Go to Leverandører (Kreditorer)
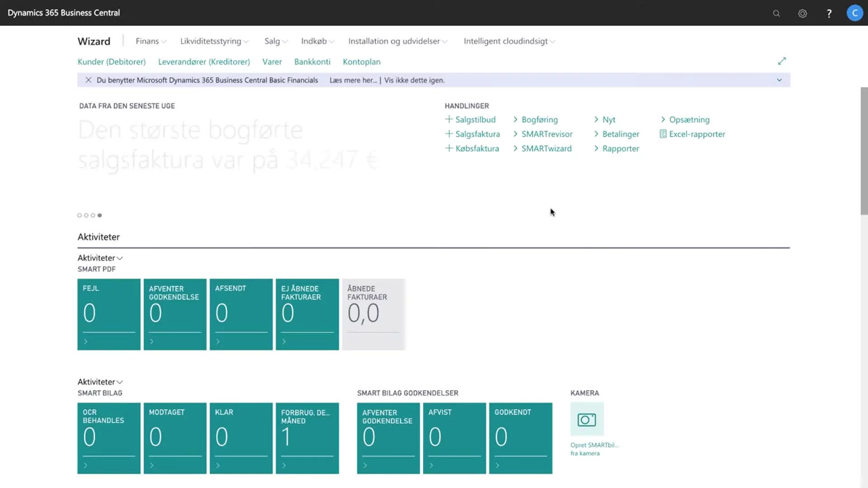Viewport: 868px width, 488px height. [204, 62]
